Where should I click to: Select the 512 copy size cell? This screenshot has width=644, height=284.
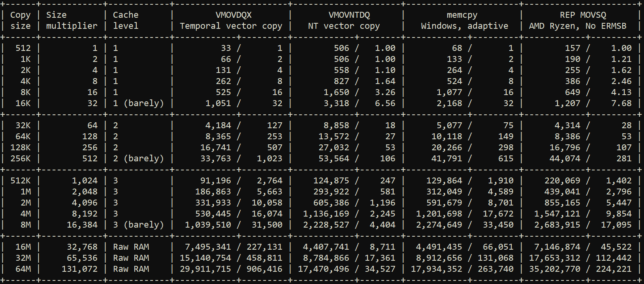(x=23, y=48)
